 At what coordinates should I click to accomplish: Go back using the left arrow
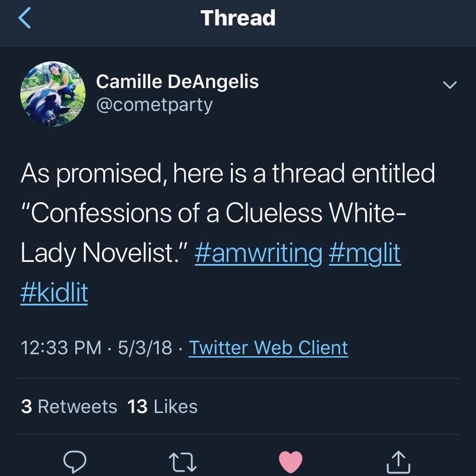point(25,18)
